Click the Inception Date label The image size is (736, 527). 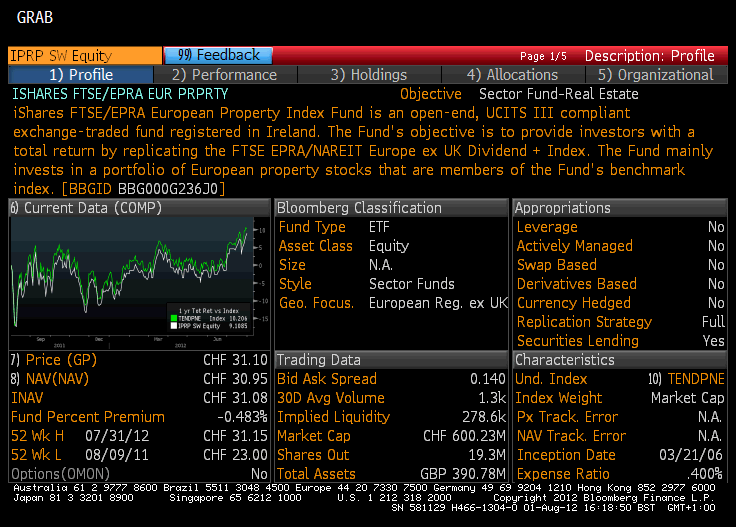click(566, 455)
